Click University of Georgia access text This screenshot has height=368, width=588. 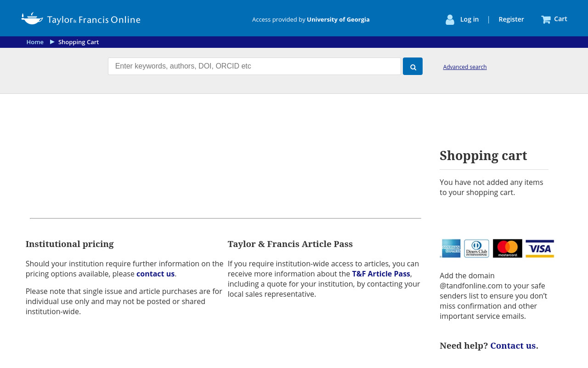click(338, 19)
